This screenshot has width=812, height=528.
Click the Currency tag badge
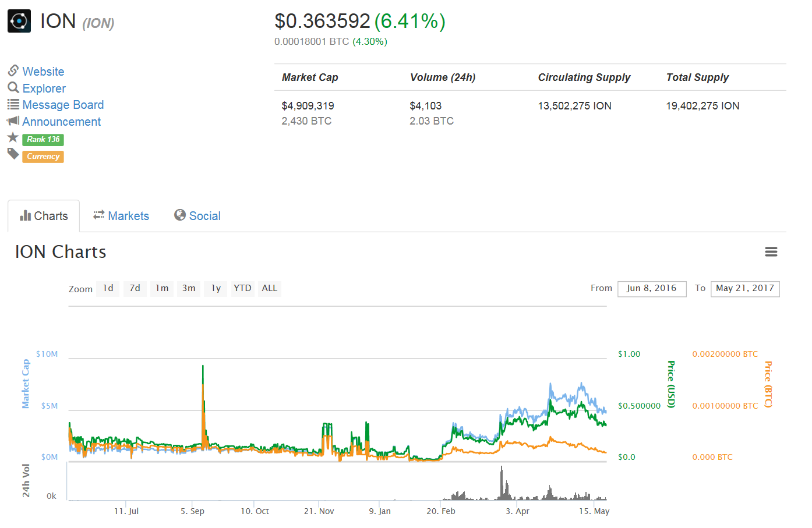[43, 157]
